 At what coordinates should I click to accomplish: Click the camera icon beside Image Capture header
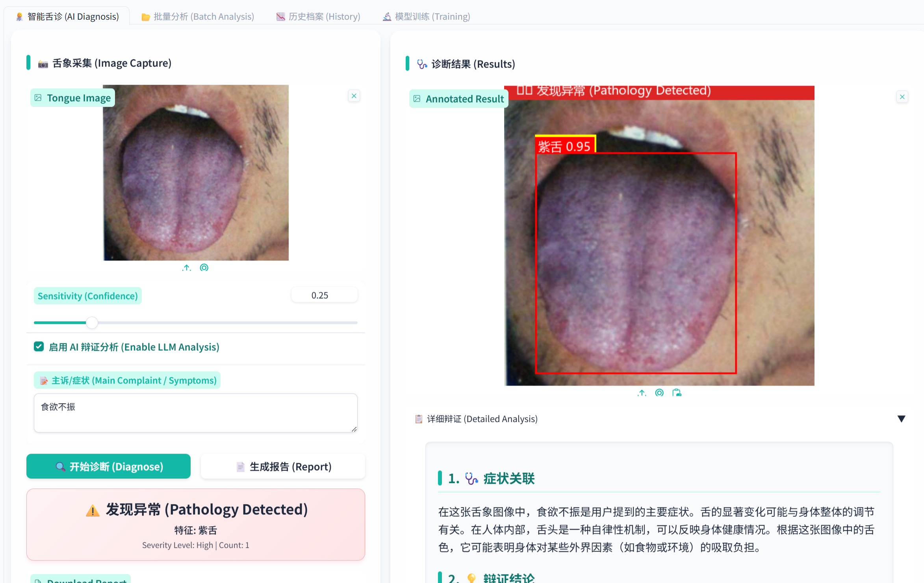(x=43, y=63)
